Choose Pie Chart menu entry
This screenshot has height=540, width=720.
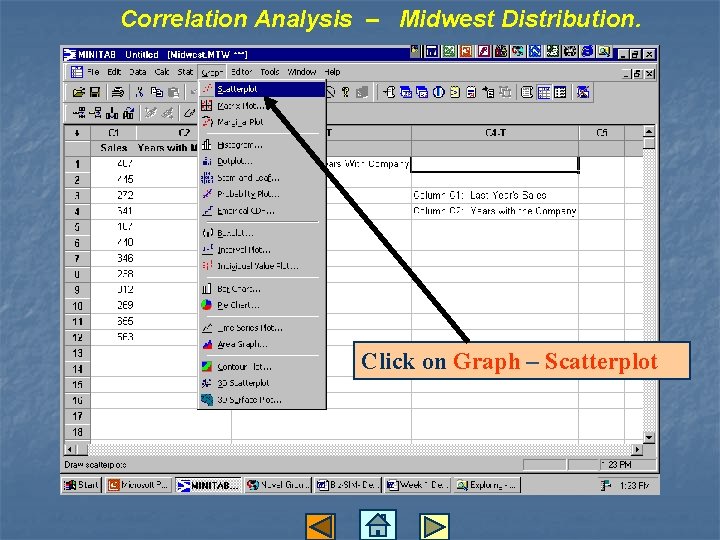[260, 305]
